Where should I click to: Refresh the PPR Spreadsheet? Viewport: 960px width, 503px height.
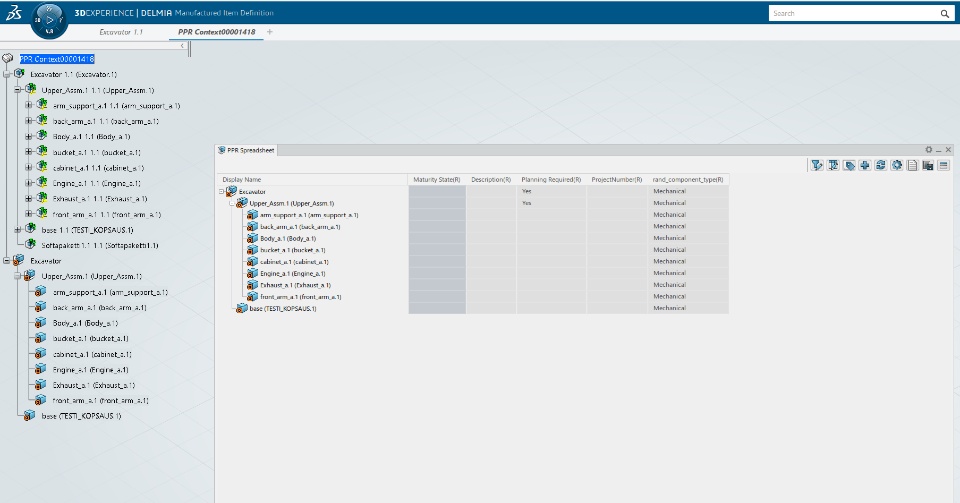pyautogui.click(x=880, y=165)
